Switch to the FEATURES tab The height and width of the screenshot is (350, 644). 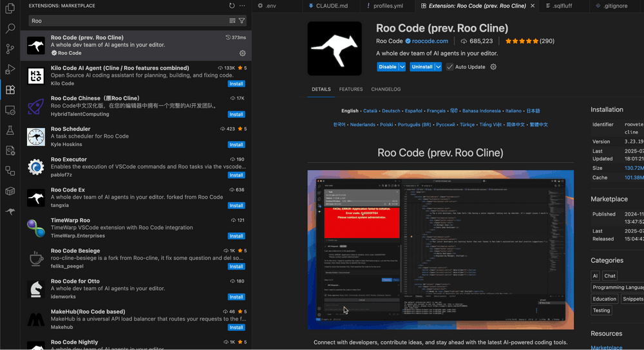coord(351,89)
